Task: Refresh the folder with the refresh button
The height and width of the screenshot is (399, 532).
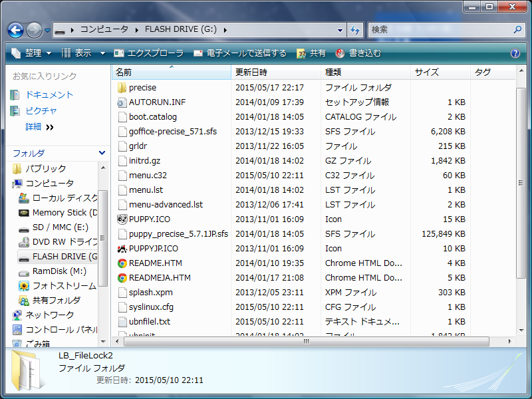Action: pos(355,30)
